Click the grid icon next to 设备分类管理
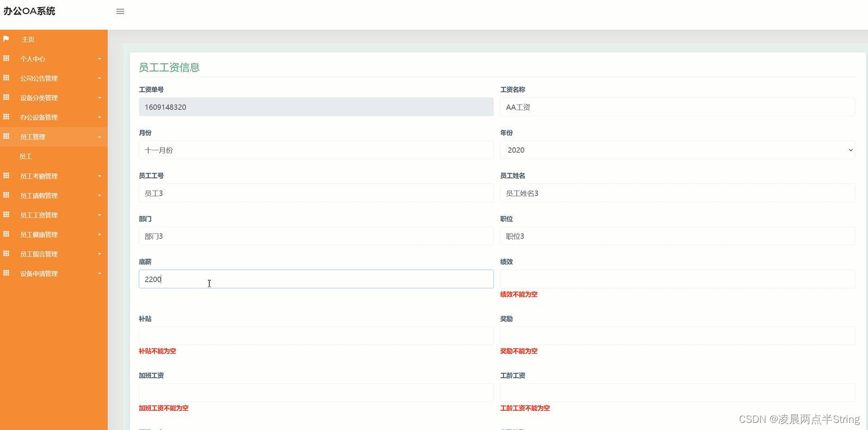The image size is (868, 430). [x=6, y=98]
